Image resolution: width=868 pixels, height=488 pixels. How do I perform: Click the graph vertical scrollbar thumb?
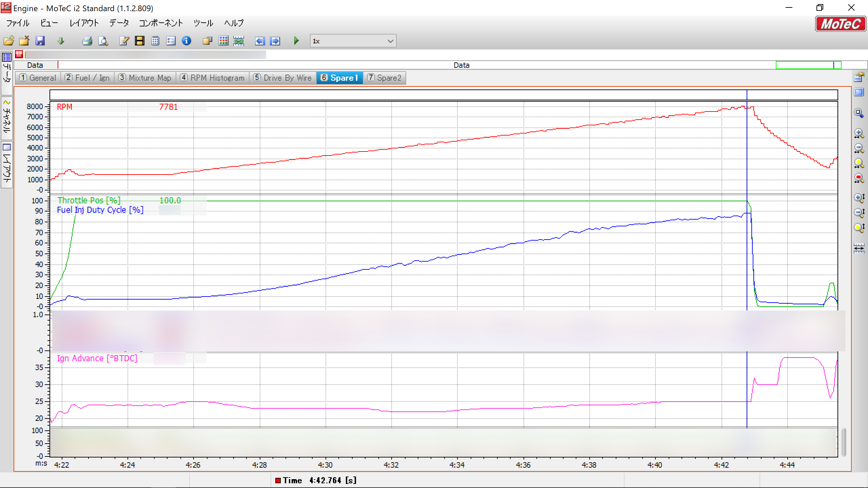(x=844, y=442)
